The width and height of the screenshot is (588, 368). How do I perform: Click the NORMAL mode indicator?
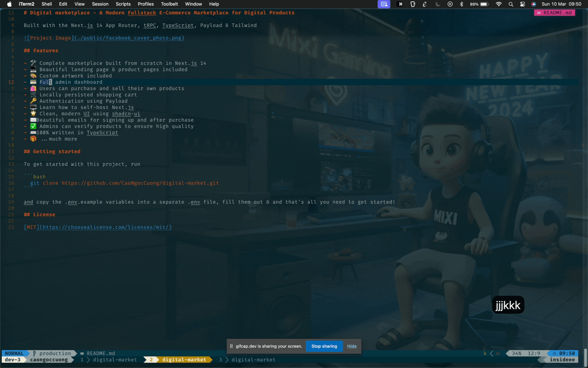[x=14, y=353]
